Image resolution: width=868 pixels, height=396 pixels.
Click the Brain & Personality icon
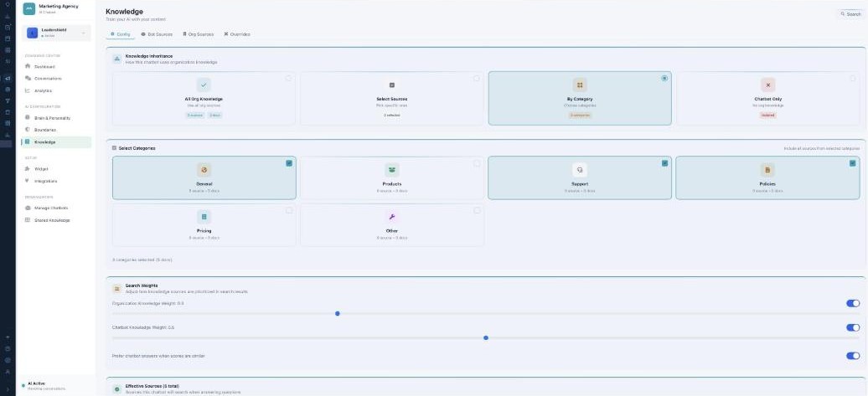click(x=28, y=118)
